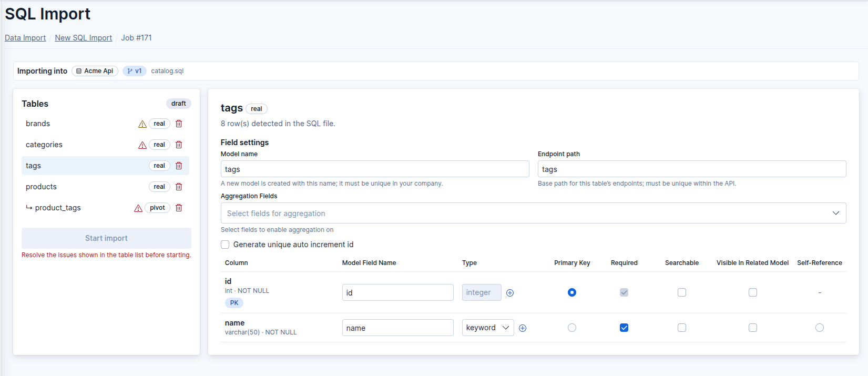
Task: Focus the Endpoint path input field
Action: [x=692, y=169]
